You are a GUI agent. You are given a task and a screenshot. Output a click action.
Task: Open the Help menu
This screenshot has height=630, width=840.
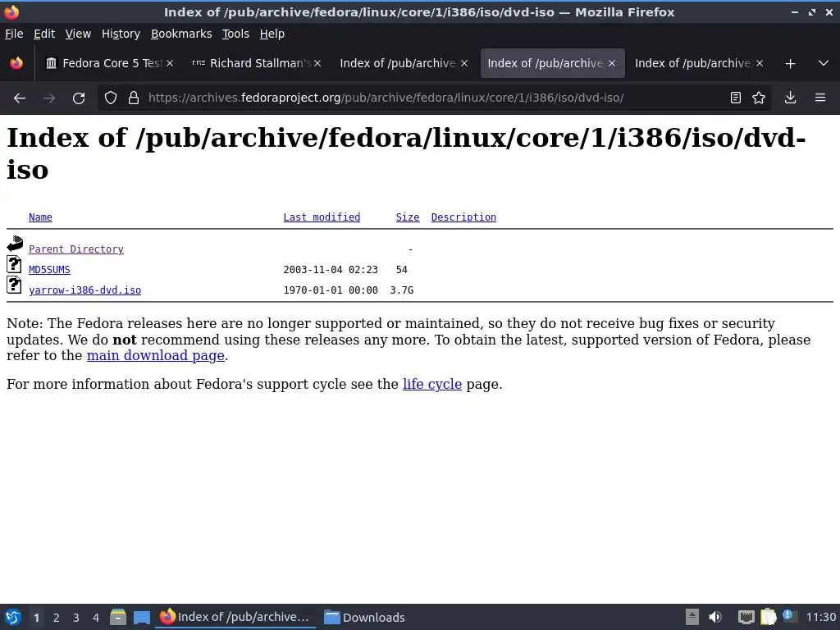(x=272, y=34)
